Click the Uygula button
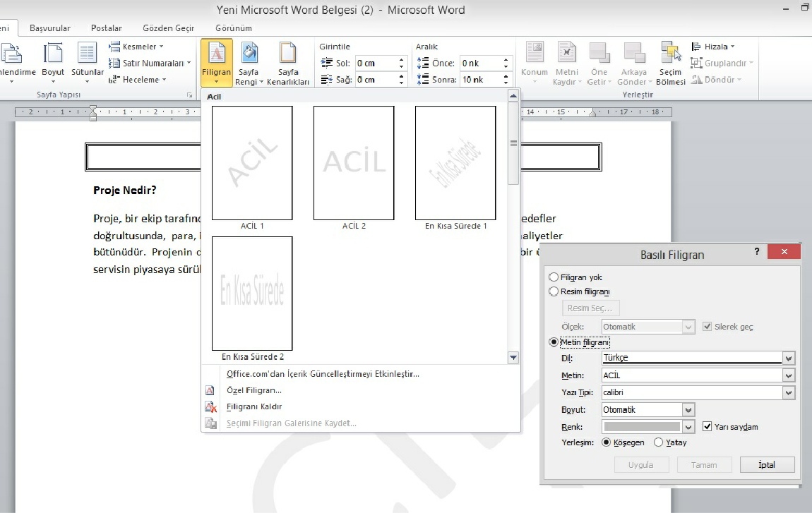The width and height of the screenshot is (812, 513). pos(641,465)
